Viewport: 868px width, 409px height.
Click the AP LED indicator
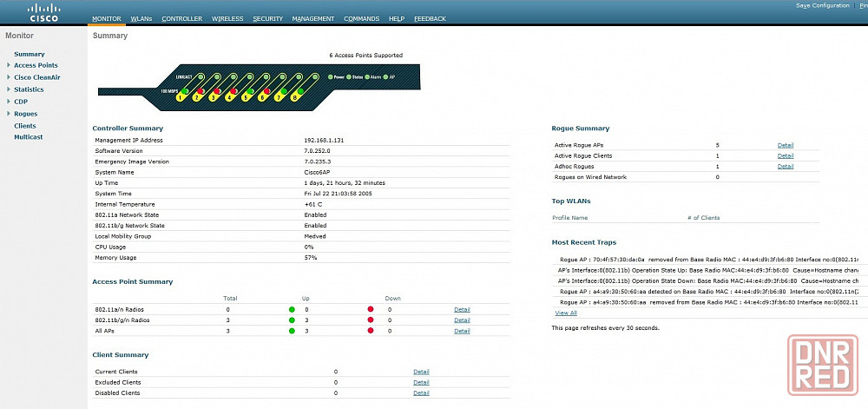pyautogui.click(x=386, y=77)
